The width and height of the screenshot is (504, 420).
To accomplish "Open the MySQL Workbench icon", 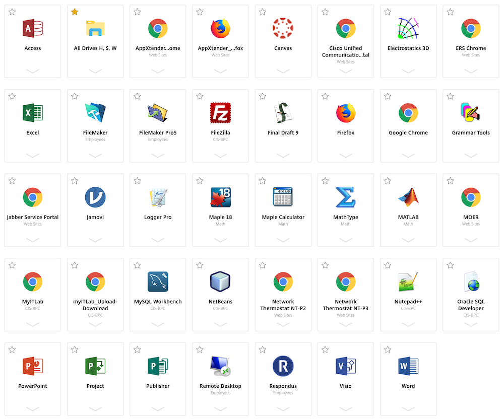I will pyautogui.click(x=157, y=282).
